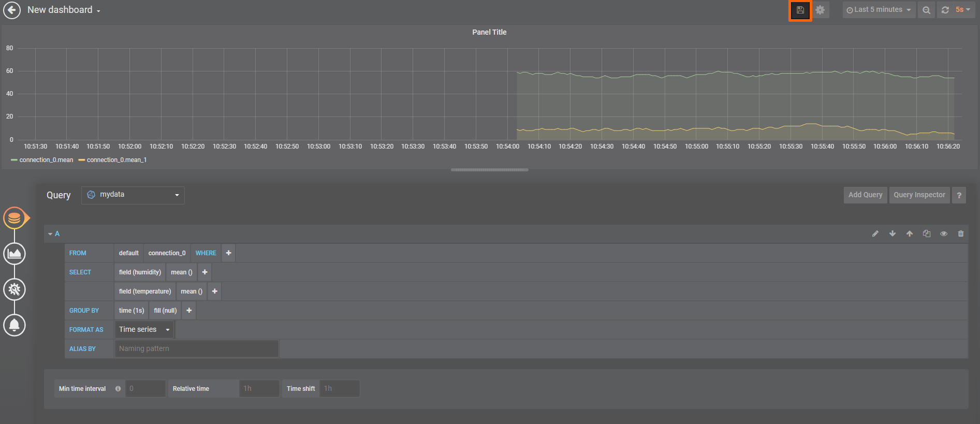Expand the Time series format dropdown
Viewport: 980px width, 424px height.
tap(144, 330)
